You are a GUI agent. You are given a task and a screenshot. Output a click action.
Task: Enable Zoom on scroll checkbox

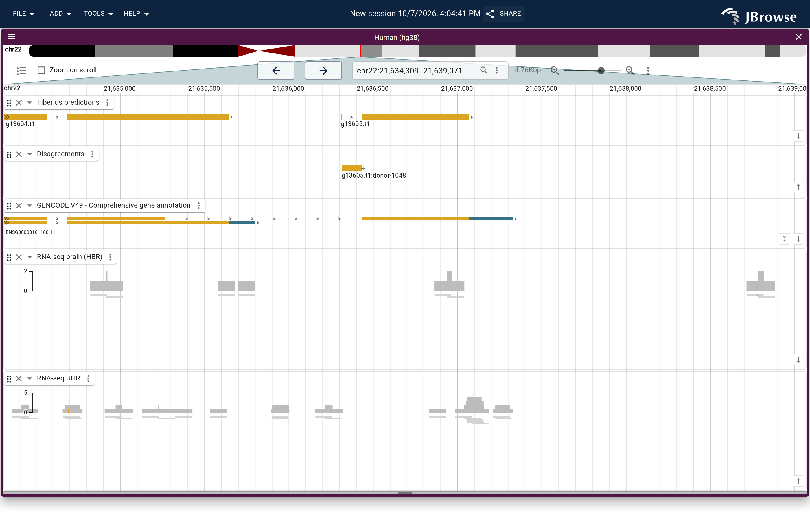[42, 70]
